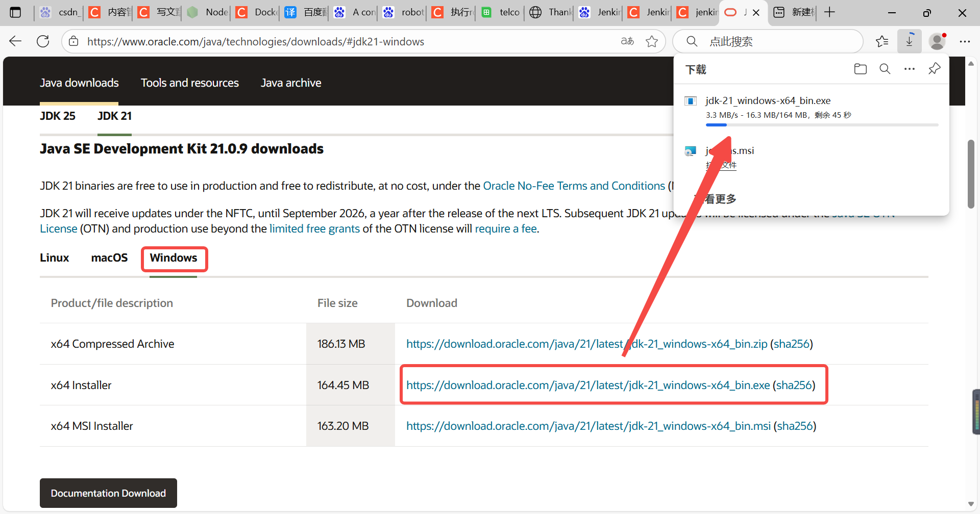The width and height of the screenshot is (980, 514).
Task: Open the License link
Action: point(59,228)
